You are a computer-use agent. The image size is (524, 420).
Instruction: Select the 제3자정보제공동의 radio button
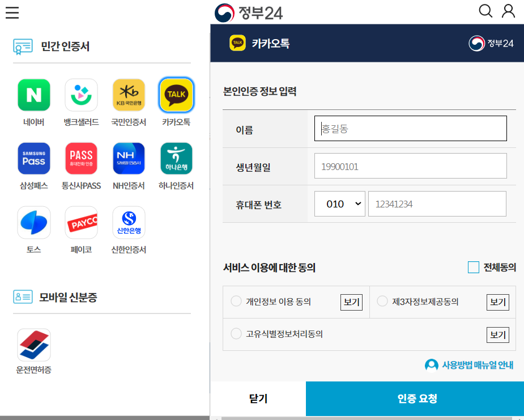click(382, 301)
